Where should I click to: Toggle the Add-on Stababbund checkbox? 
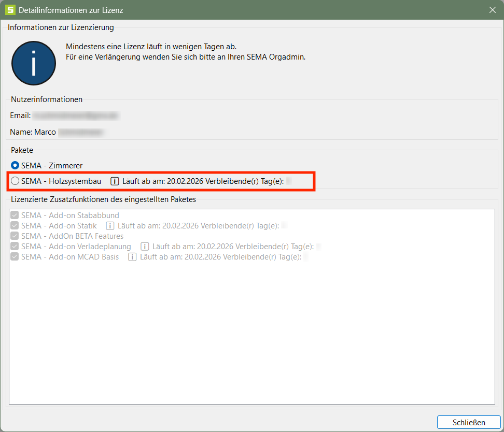point(15,215)
